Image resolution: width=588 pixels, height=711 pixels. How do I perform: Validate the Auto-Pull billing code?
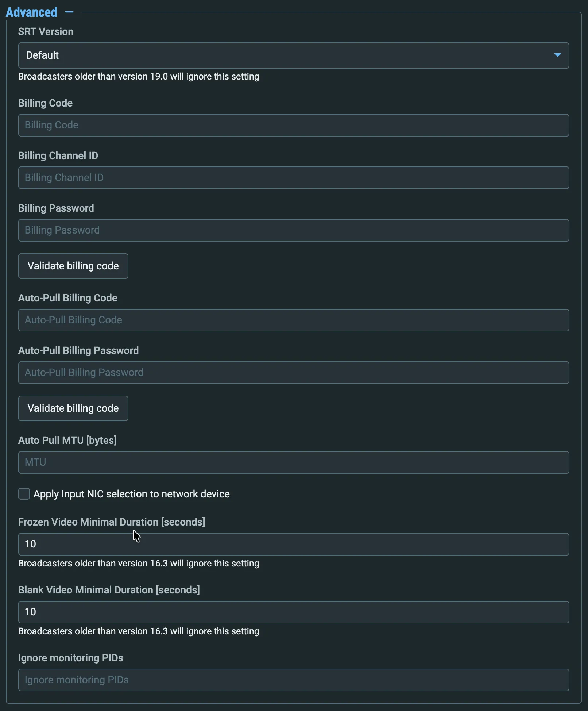click(x=73, y=408)
